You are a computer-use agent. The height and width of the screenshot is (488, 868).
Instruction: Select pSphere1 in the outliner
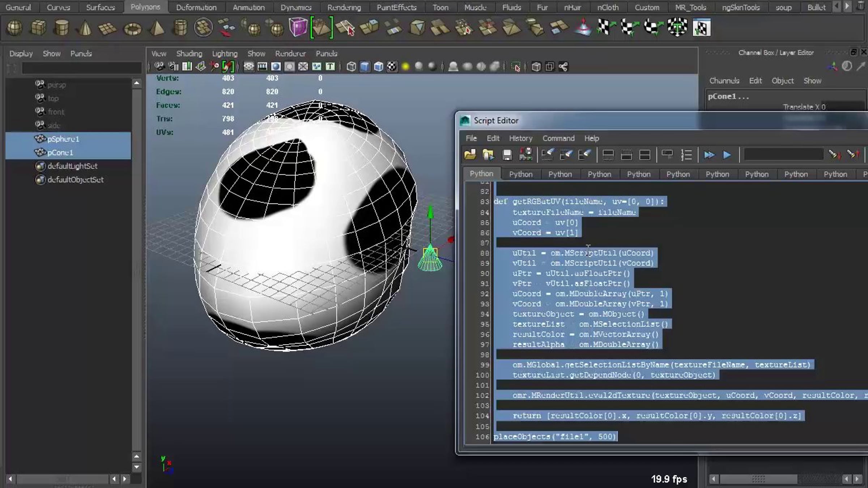63,139
